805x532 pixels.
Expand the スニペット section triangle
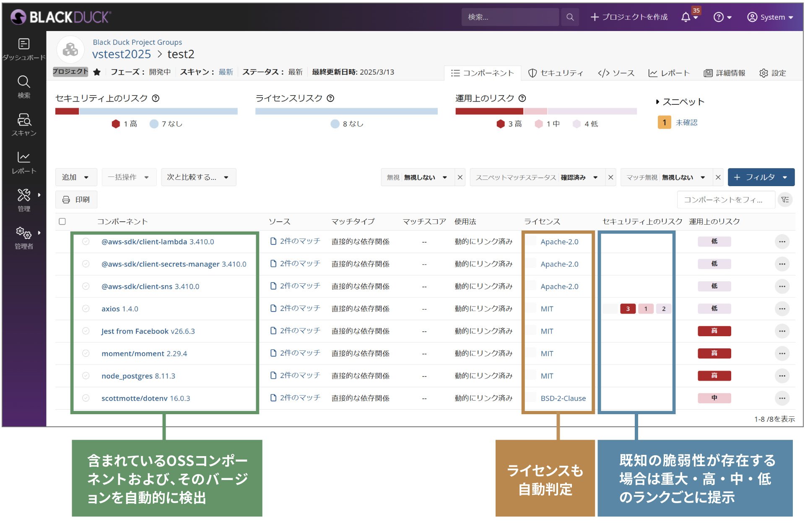click(x=657, y=101)
